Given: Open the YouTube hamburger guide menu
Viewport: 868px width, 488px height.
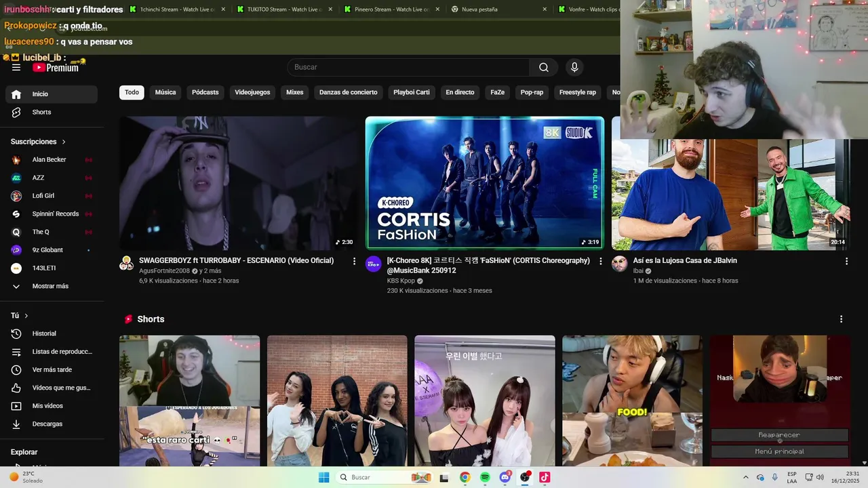Looking at the screenshot, I should [16, 67].
